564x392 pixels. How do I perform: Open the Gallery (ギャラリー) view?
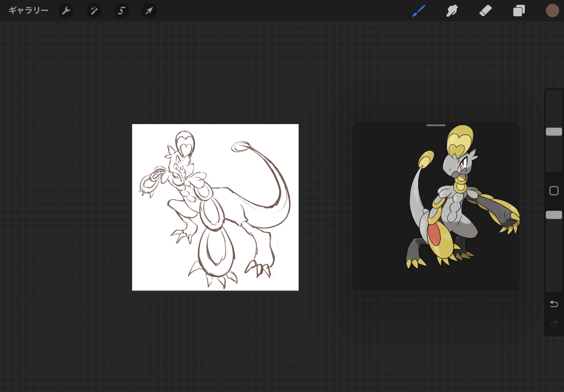coord(28,11)
